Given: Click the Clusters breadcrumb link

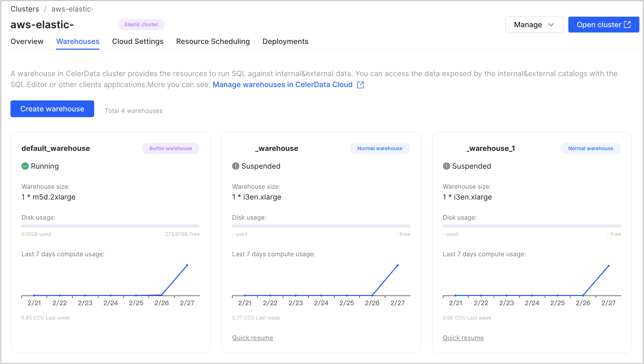Looking at the screenshot, I should point(25,9).
